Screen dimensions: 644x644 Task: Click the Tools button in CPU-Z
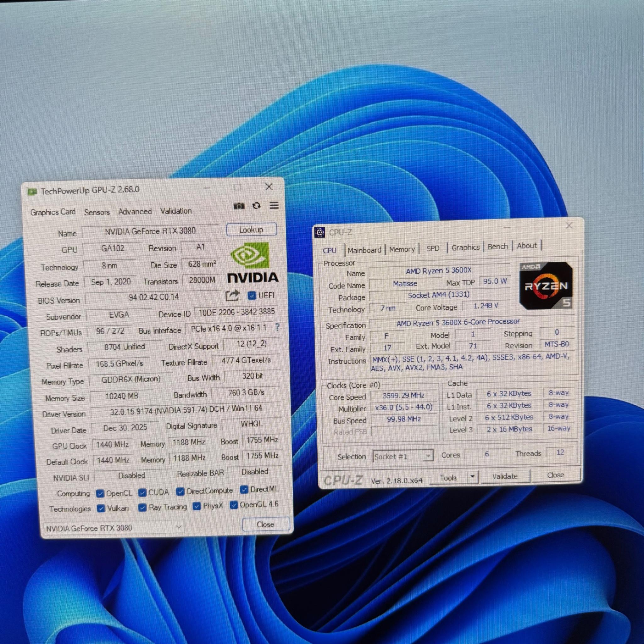(448, 478)
